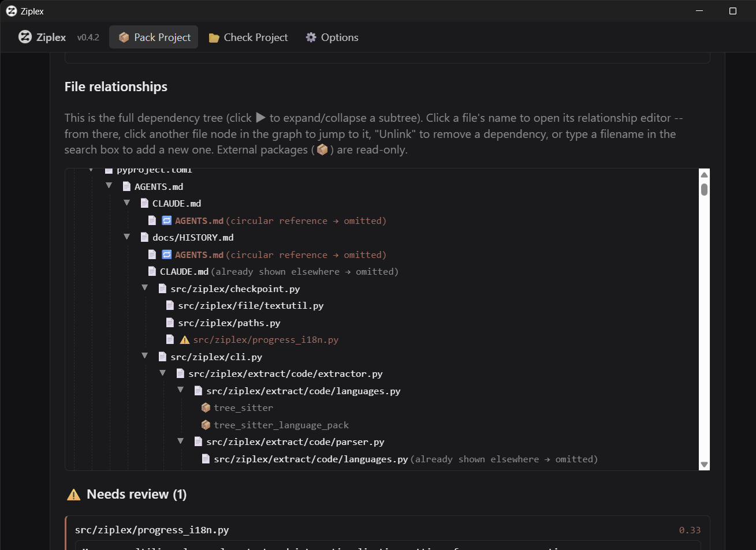
Task: Collapse the AGENTS.md subtree arrow
Action: (109, 186)
